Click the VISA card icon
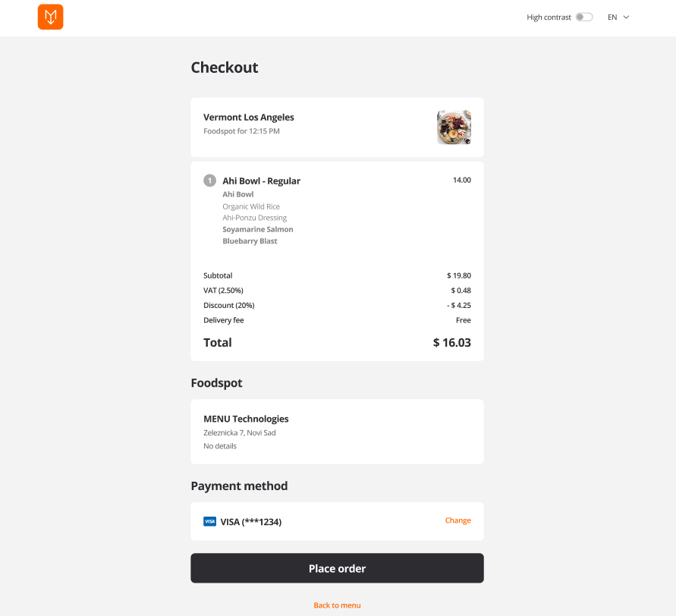Screen dimensions: 676x616 [209, 522]
